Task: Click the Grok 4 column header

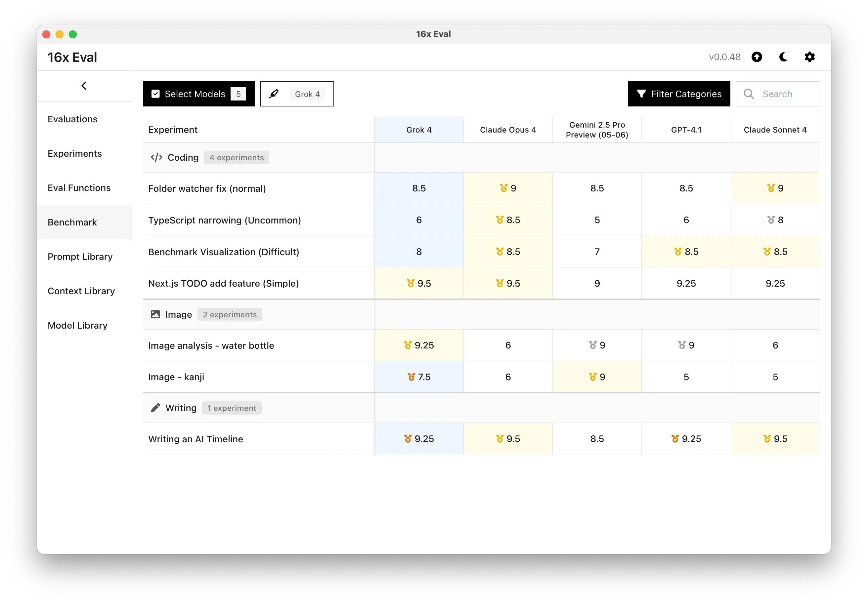Action: 419,130
